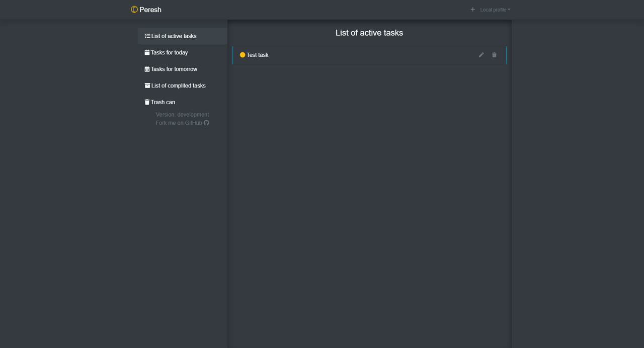
Task: Edit Test task with the pencil icon
Action: [481, 55]
